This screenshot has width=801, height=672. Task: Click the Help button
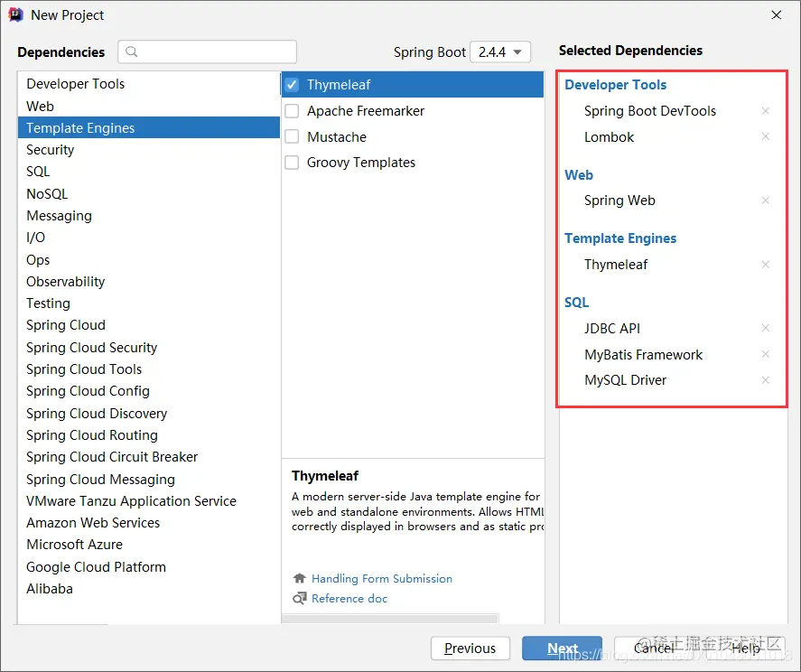[746, 648]
